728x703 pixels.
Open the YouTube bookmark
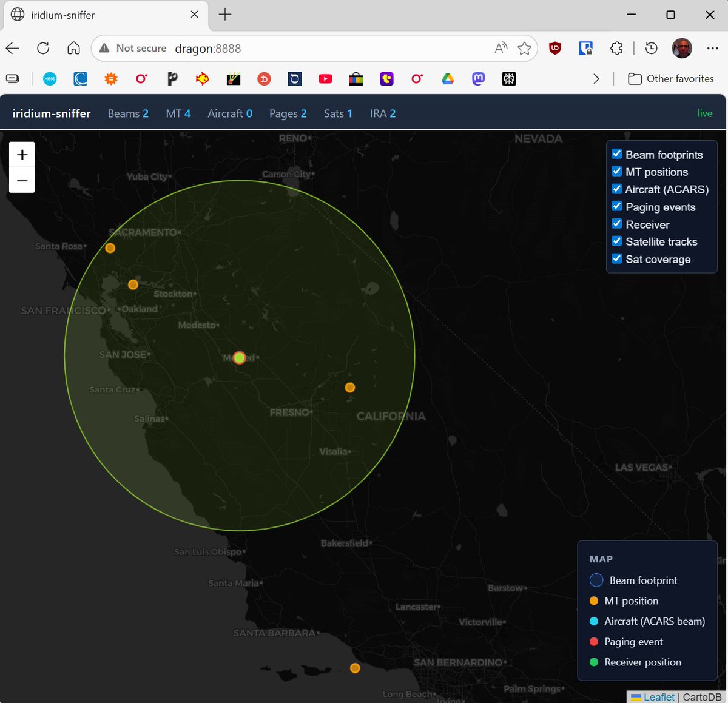click(325, 79)
